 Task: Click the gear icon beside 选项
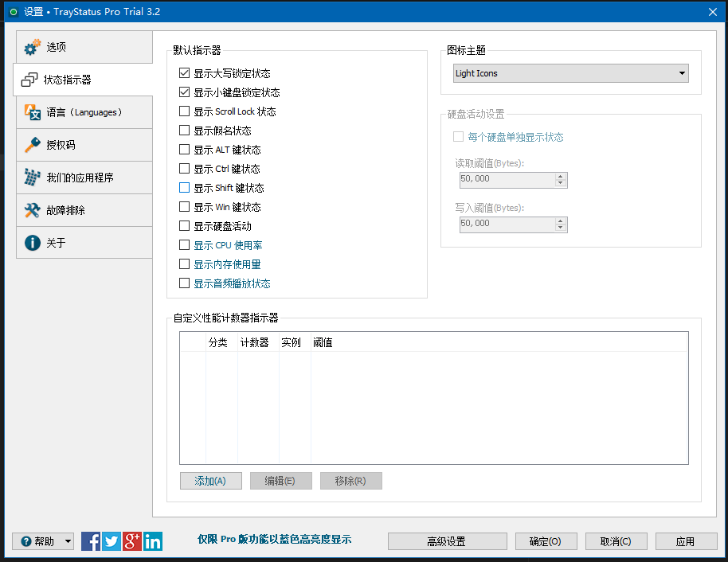coord(32,48)
